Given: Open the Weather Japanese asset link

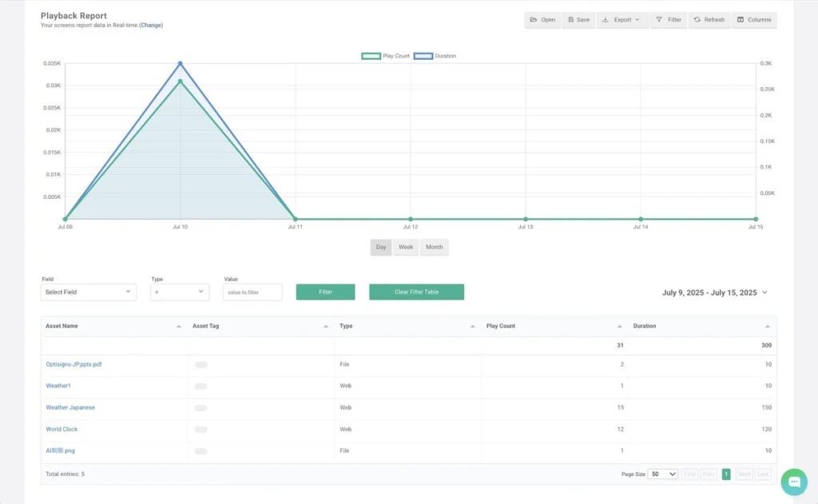Looking at the screenshot, I should coord(70,407).
